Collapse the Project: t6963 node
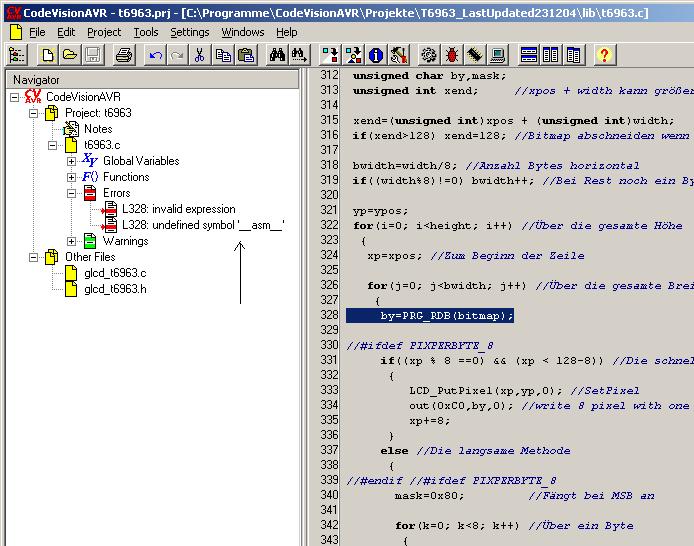Image resolution: width=694 pixels, height=546 pixels. tap(34, 113)
